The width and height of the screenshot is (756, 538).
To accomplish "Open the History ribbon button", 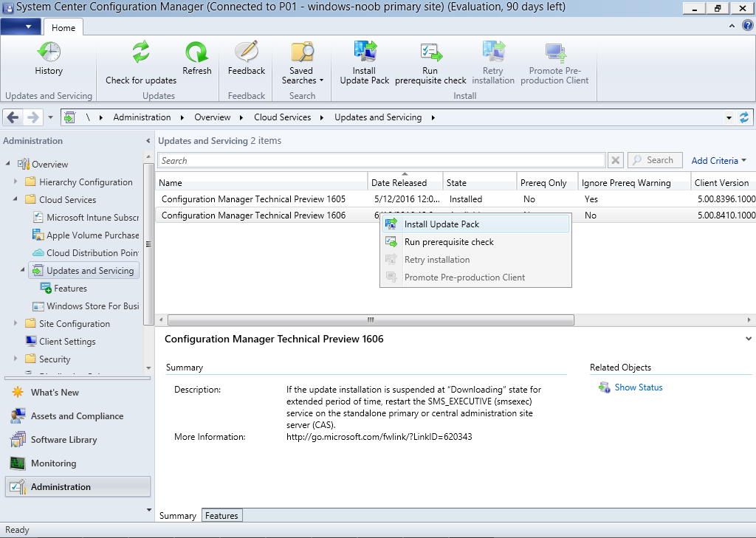I will click(49, 58).
